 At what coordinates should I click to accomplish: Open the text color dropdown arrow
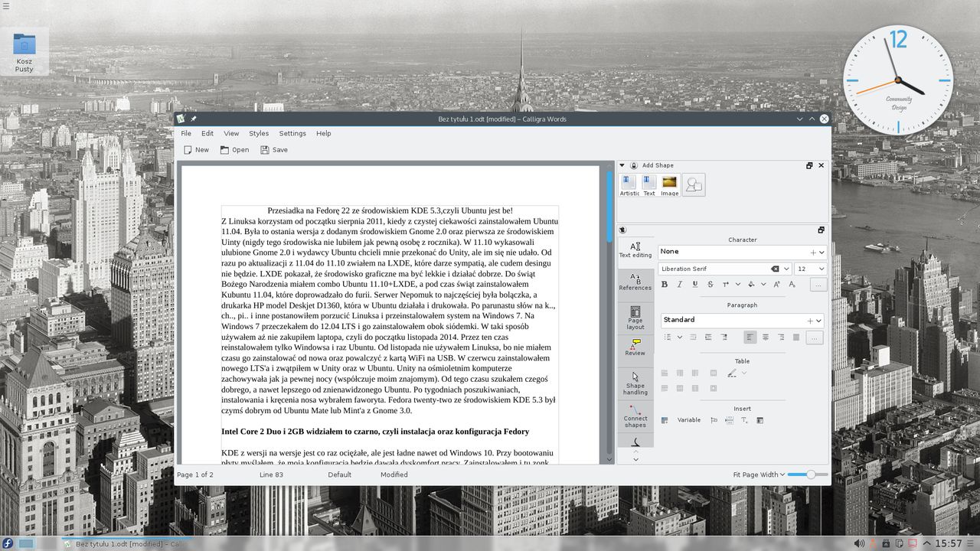[738, 284]
